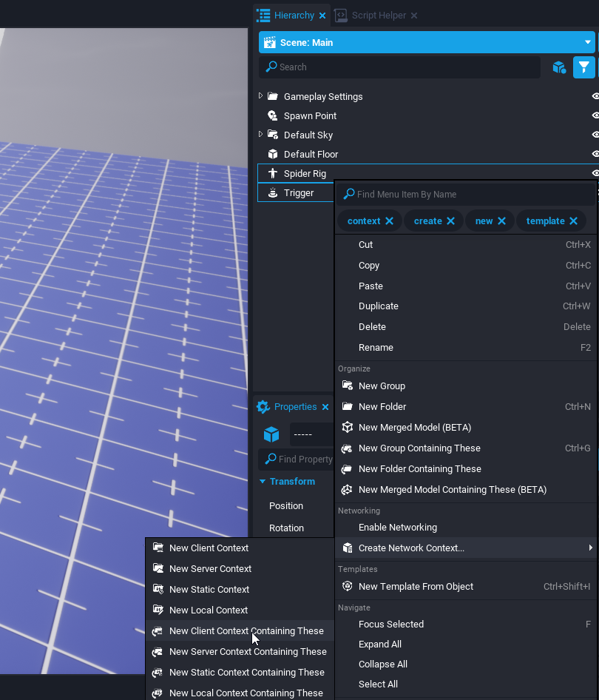This screenshot has width=599, height=700.
Task: Click the hierarchy filter funnel icon
Action: coord(583,67)
